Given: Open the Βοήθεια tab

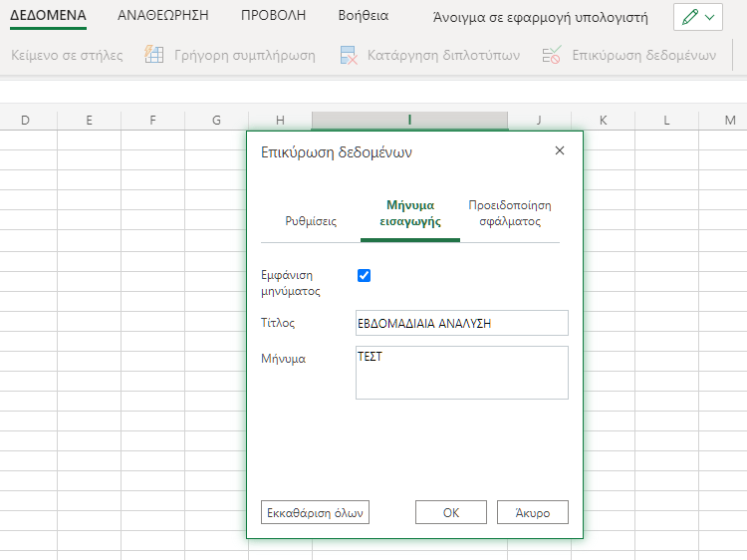Looking at the screenshot, I should pyautogui.click(x=364, y=16).
